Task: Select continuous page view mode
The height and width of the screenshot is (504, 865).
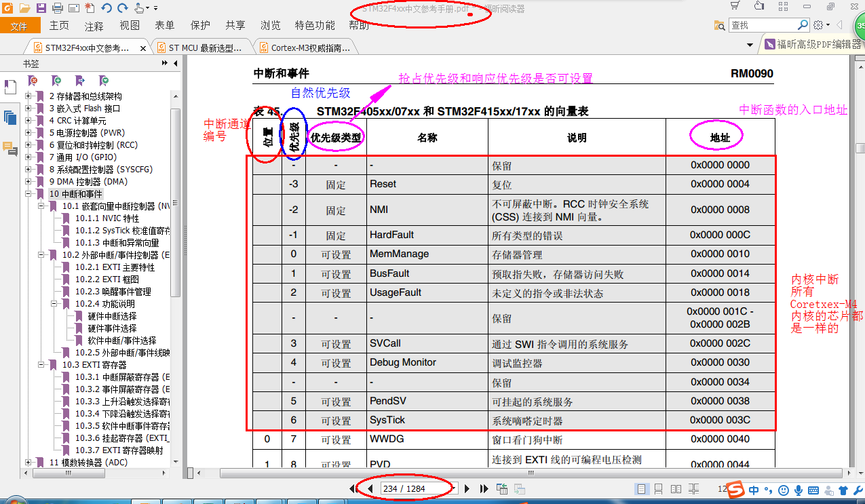Action: click(659, 489)
